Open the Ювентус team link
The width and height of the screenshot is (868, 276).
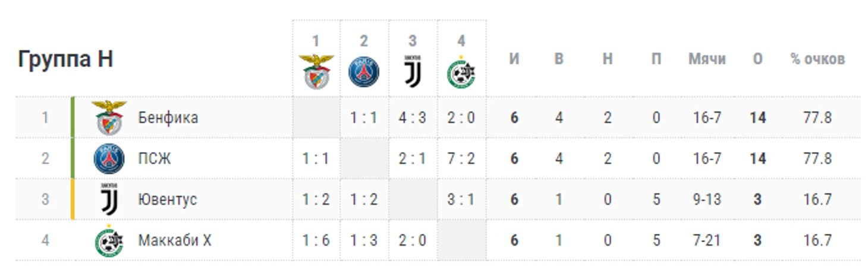[x=167, y=199]
